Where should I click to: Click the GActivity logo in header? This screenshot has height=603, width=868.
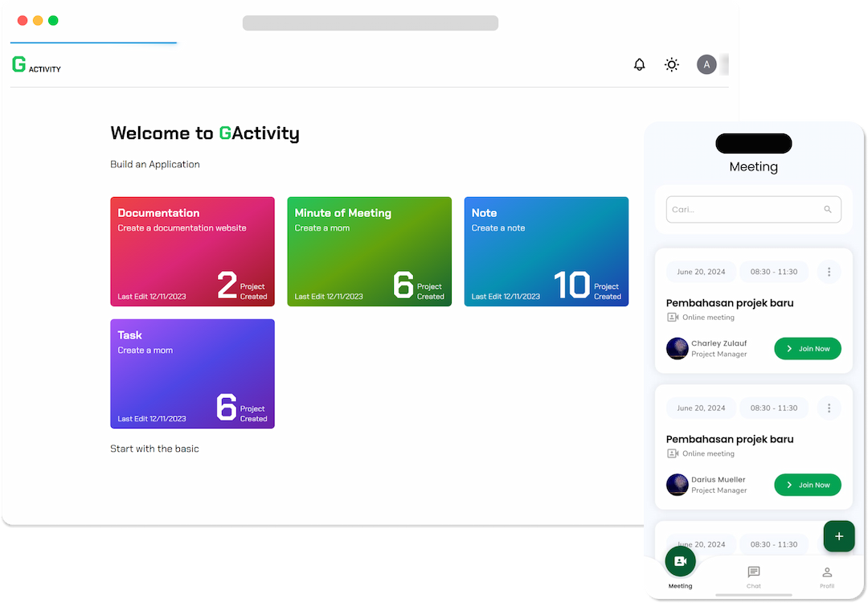pos(36,65)
